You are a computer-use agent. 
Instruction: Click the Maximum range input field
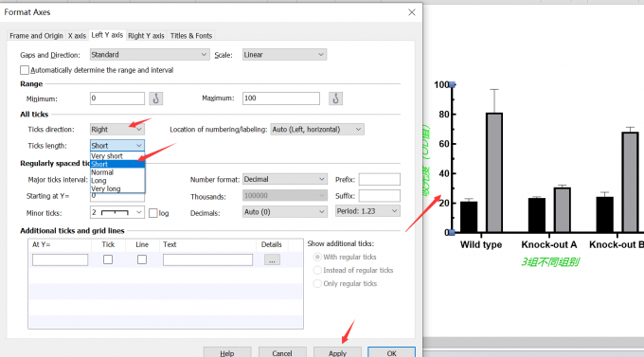pos(281,98)
